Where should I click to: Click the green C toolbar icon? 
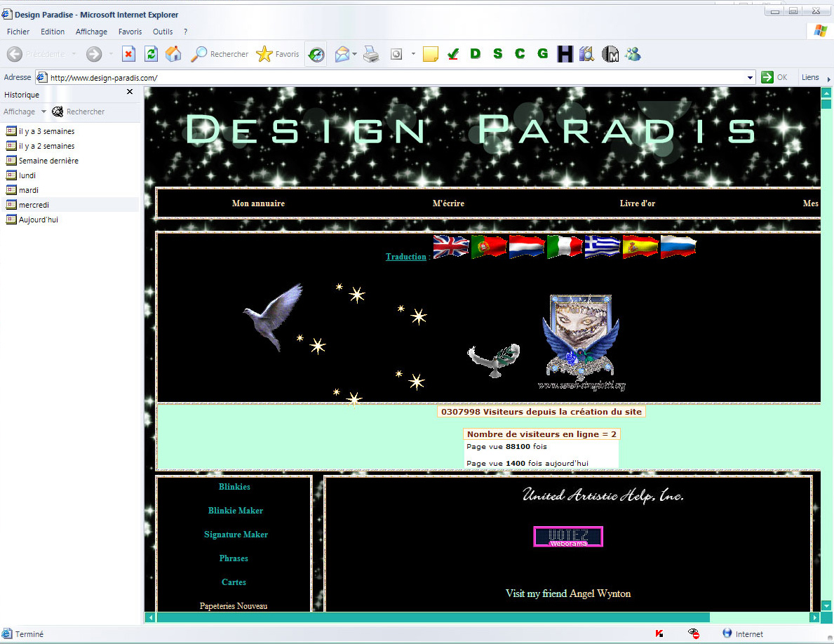point(520,54)
